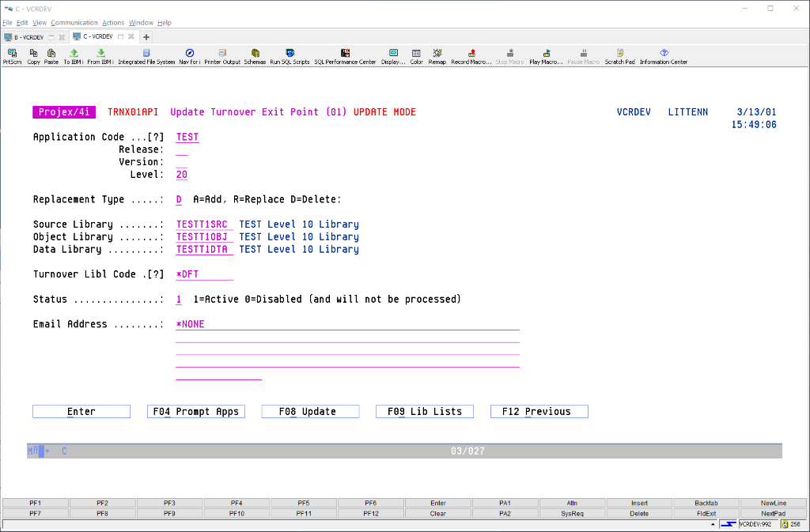Image resolution: width=810 pixels, height=532 pixels.
Task: Click the Attn keypad button
Action: 573,503
